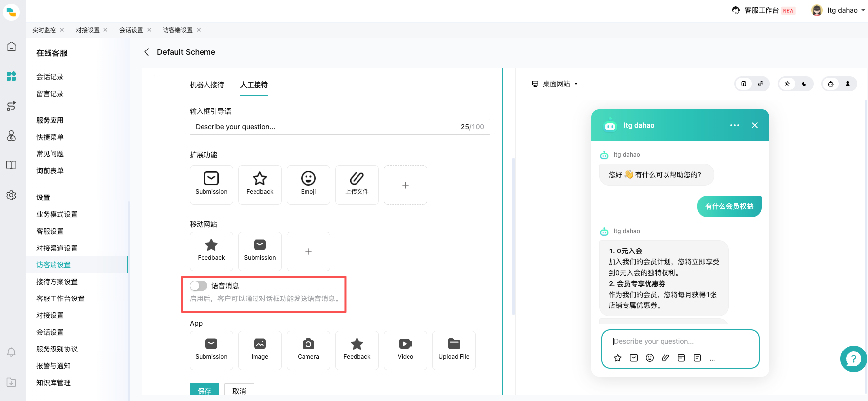Choose embedded window preview layout icon
The height and width of the screenshot is (401, 868).
point(744,84)
